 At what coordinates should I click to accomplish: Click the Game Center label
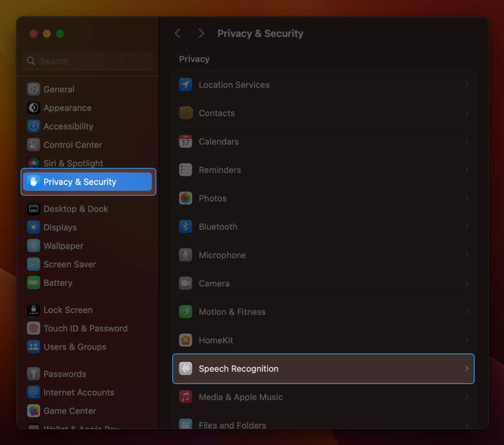click(x=70, y=411)
